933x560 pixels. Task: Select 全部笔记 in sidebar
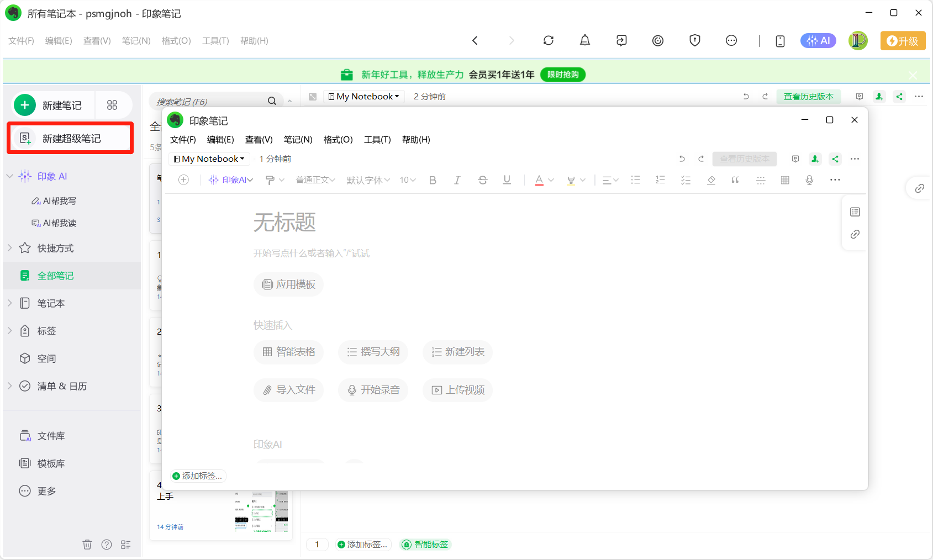72,276
